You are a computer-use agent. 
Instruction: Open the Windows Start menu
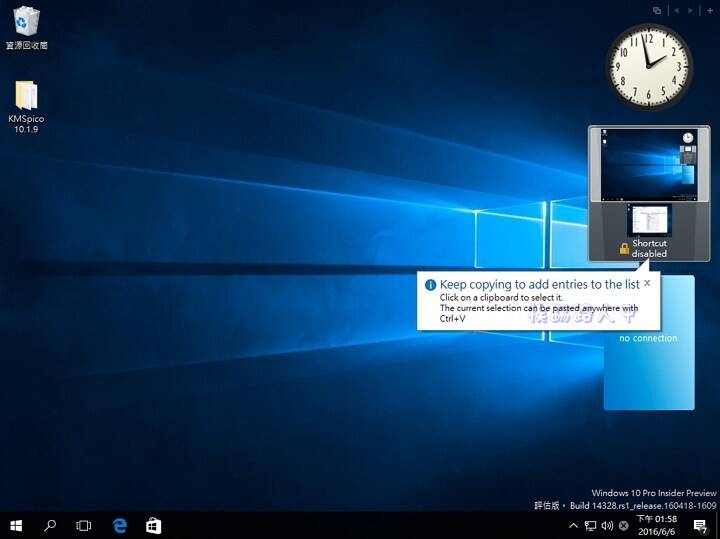(16, 526)
